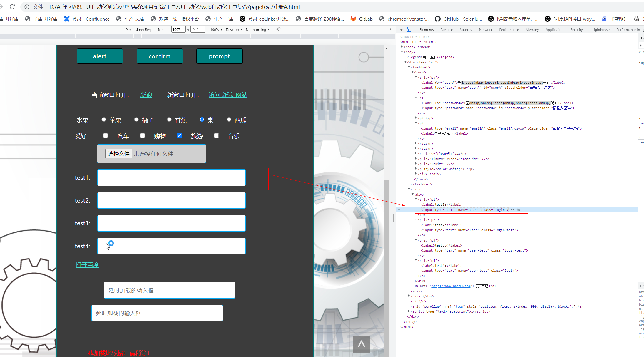Switch to the Network tab
The image size is (644, 357).
coord(485,29)
